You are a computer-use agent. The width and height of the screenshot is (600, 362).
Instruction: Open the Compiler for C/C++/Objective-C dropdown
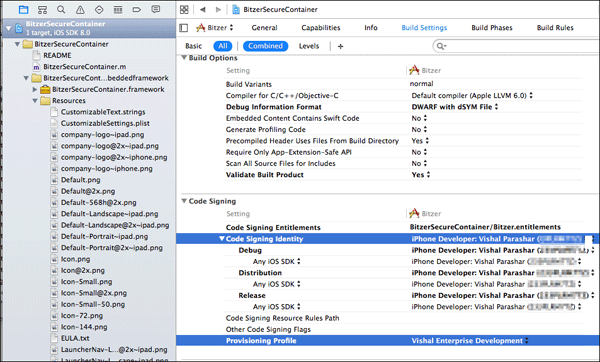point(472,96)
